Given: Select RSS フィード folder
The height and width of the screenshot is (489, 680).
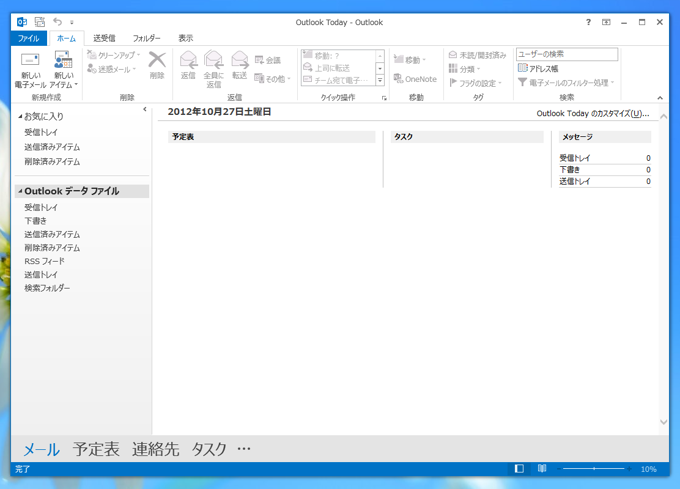Looking at the screenshot, I should (x=44, y=261).
